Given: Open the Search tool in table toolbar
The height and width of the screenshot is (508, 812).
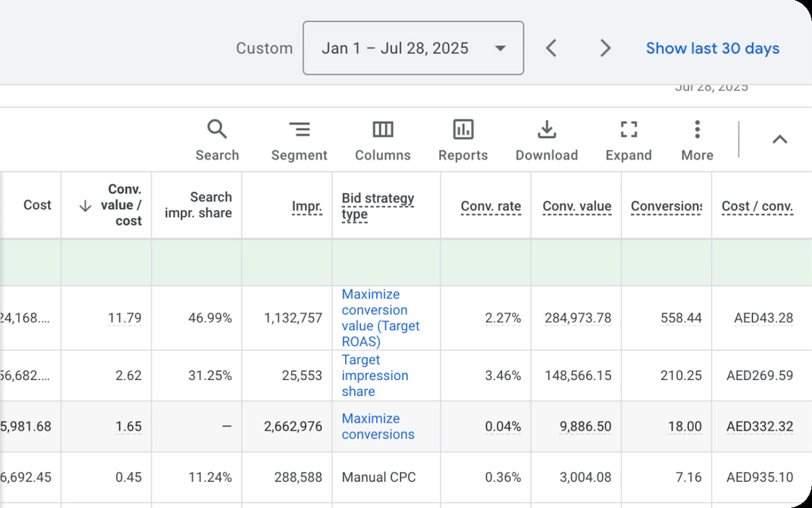Looking at the screenshot, I should [x=217, y=140].
